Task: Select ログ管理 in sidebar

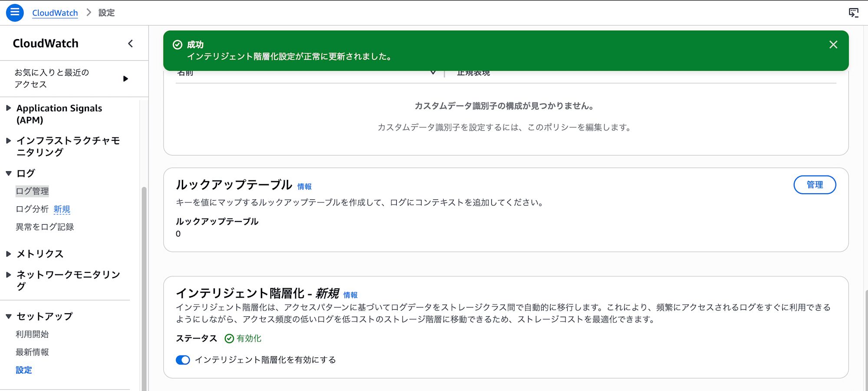Action: pos(32,191)
